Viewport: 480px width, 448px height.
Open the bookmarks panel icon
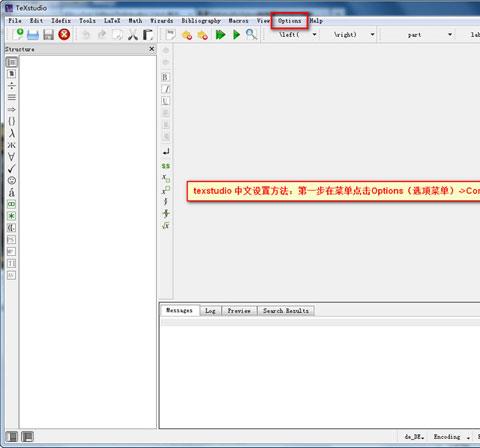click(x=12, y=74)
